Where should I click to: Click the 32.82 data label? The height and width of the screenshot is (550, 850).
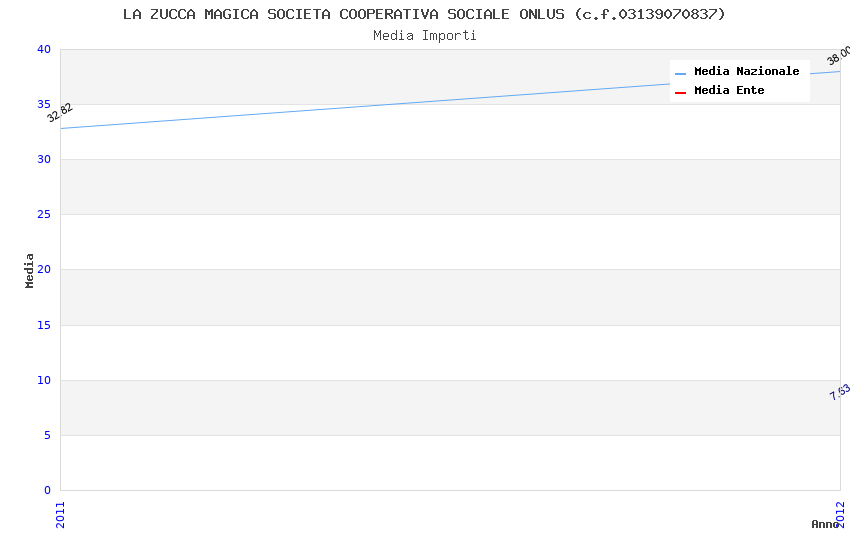[x=60, y=113]
